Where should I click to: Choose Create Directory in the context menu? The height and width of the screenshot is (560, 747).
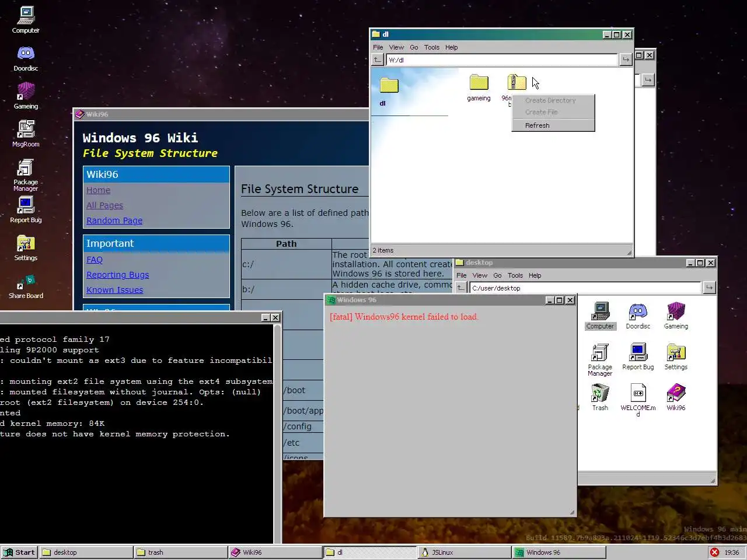coord(553,100)
